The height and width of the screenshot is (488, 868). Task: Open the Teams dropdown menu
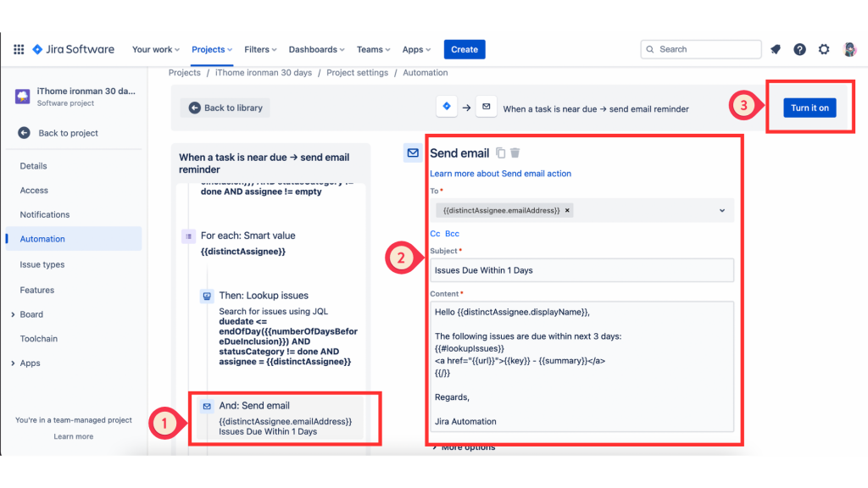[x=373, y=49]
